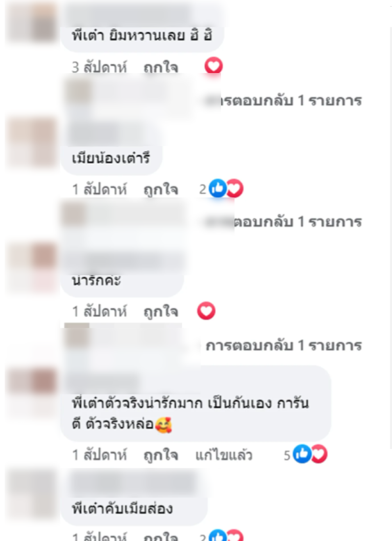Click heart reaction under 'พี่เต๋า ยิ้มหวานเลย' comment
The width and height of the screenshot is (392, 541).
point(213,66)
